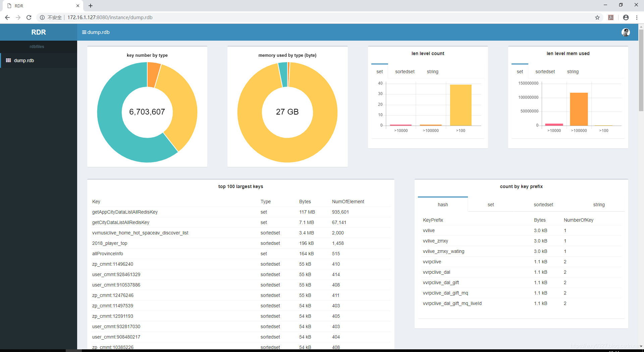
Task: Click the allProvinceInfo key row
Action: tap(241, 254)
